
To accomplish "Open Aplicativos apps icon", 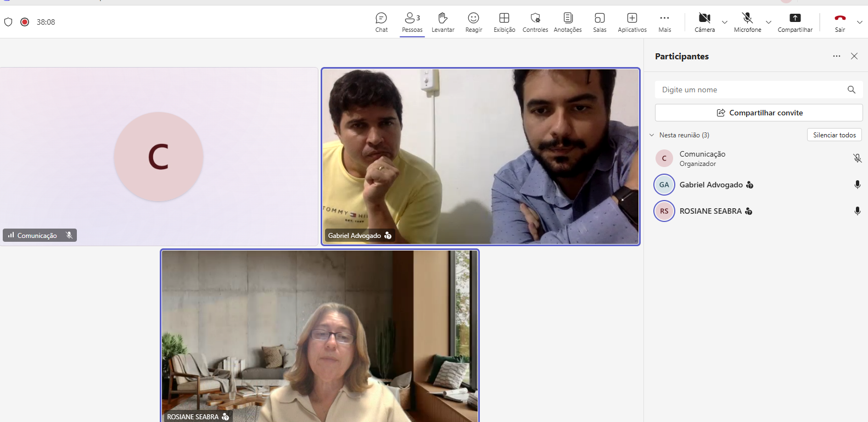I will click(632, 22).
